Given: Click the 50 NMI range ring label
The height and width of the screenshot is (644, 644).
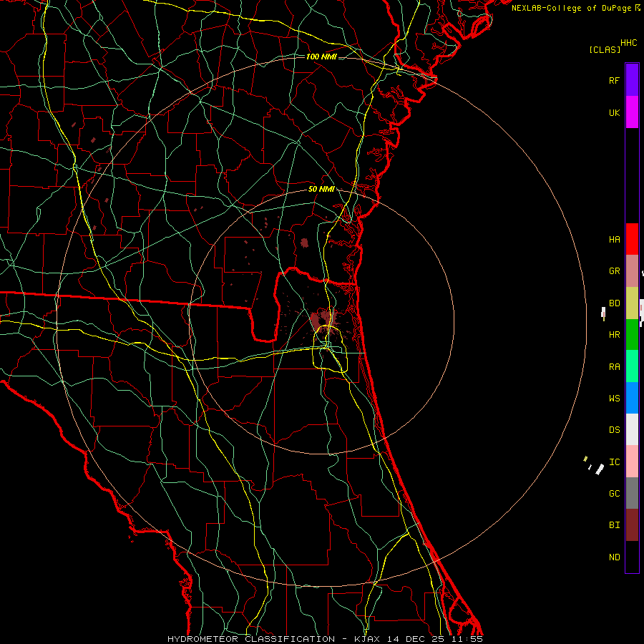Looking at the screenshot, I should pos(321,189).
